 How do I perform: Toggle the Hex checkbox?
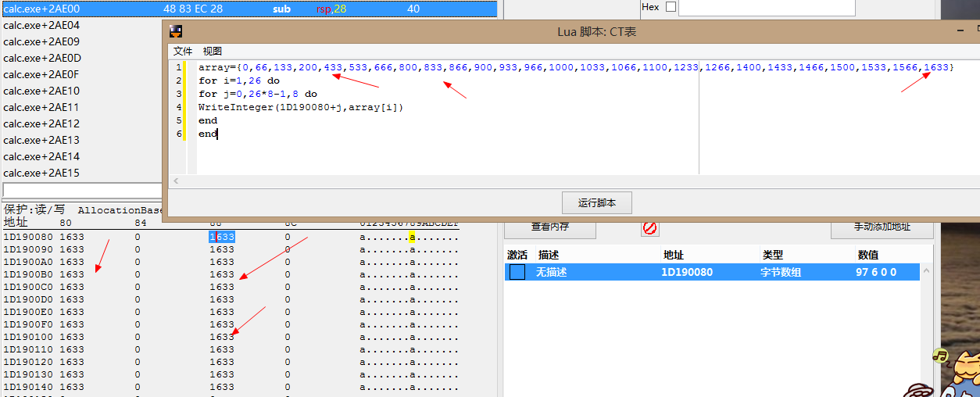click(x=671, y=7)
